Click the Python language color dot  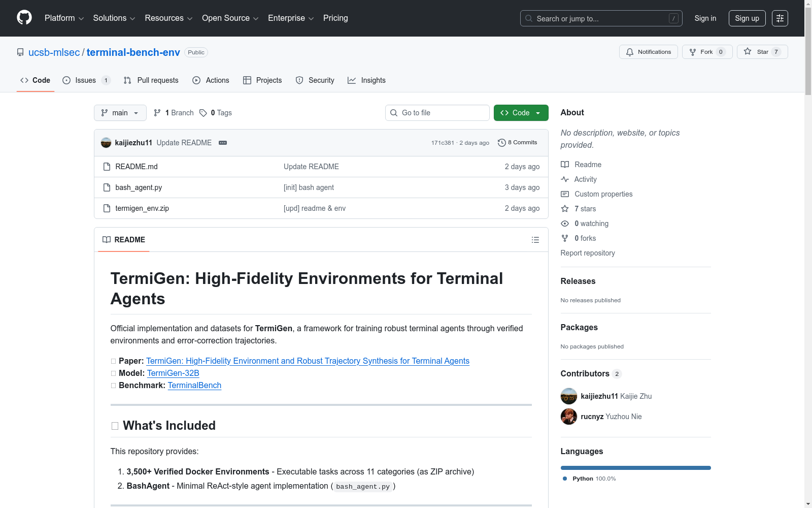point(565,479)
